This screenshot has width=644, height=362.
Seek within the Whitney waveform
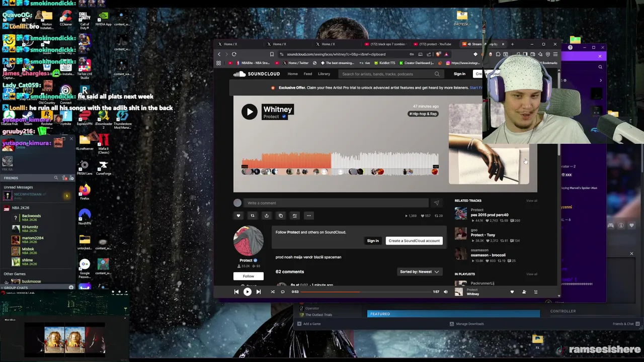[x=340, y=161]
